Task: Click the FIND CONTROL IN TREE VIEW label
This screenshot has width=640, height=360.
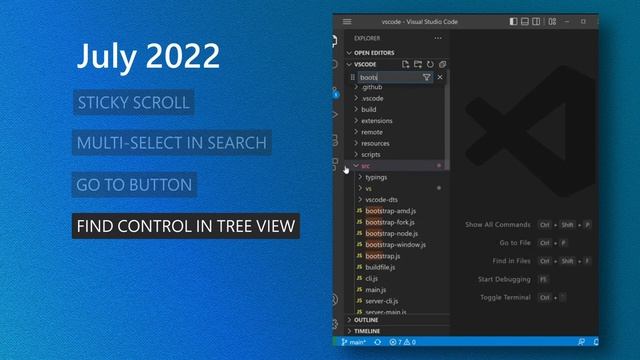Action: (x=186, y=226)
